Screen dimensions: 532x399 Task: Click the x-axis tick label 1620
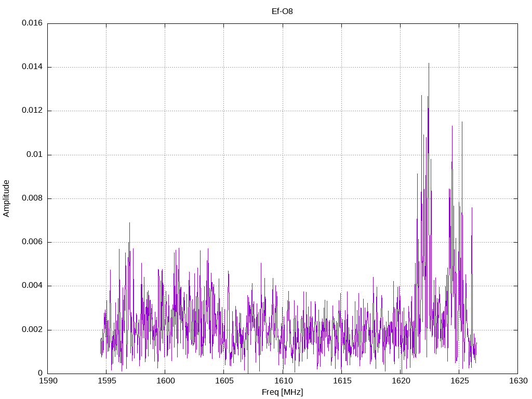click(x=401, y=381)
